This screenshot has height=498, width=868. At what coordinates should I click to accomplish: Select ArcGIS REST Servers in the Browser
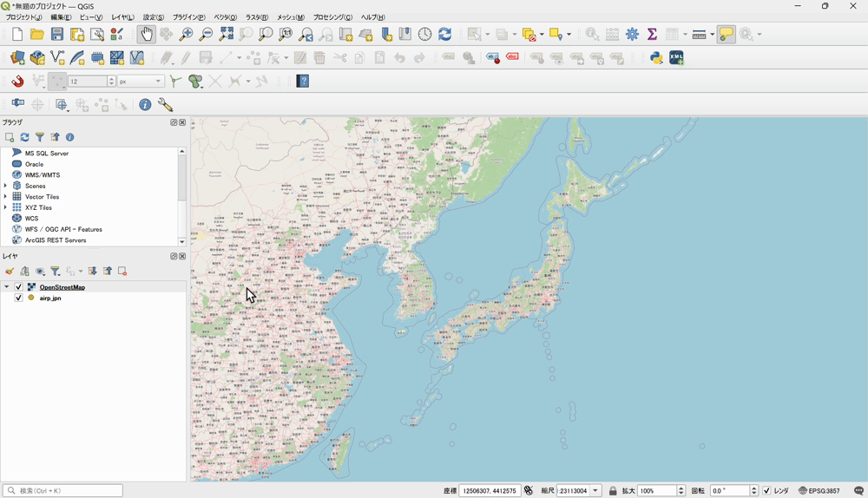pyautogui.click(x=56, y=240)
